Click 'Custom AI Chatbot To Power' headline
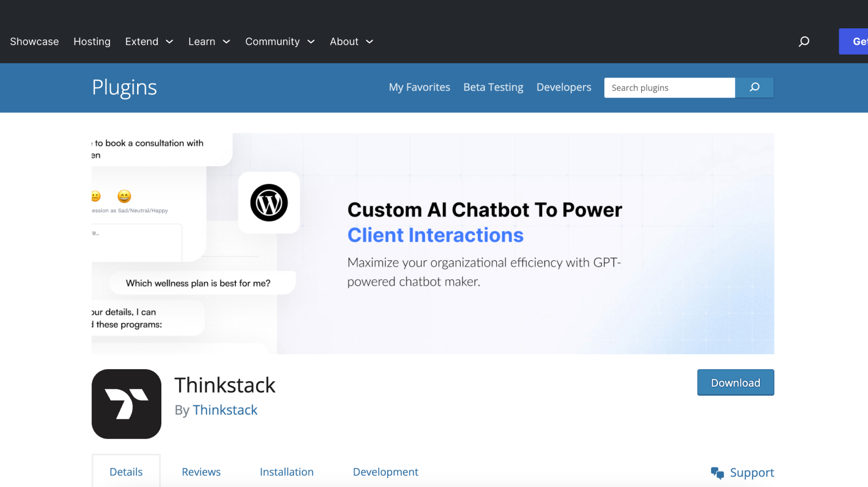The height and width of the screenshot is (487, 868). pos(485,210)
